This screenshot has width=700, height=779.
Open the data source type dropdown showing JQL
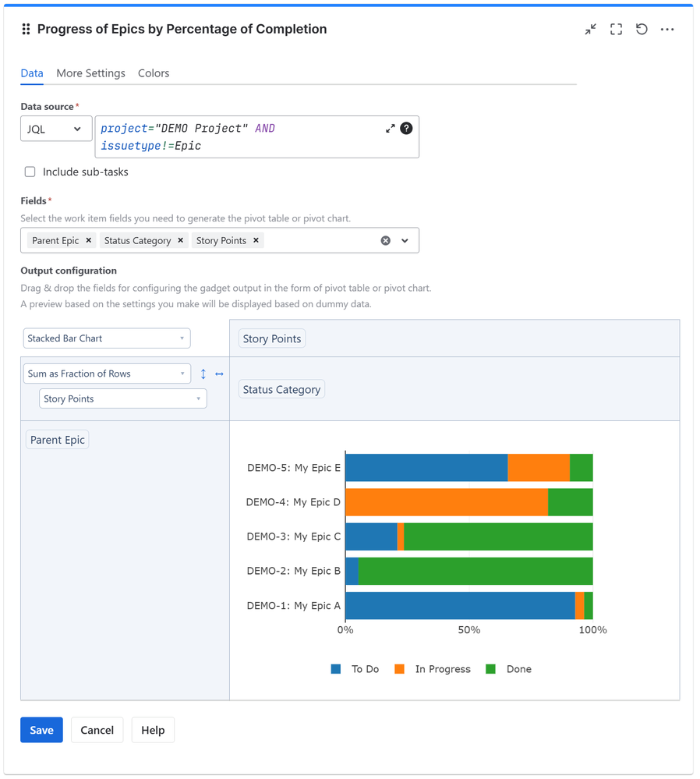[56, 128]
